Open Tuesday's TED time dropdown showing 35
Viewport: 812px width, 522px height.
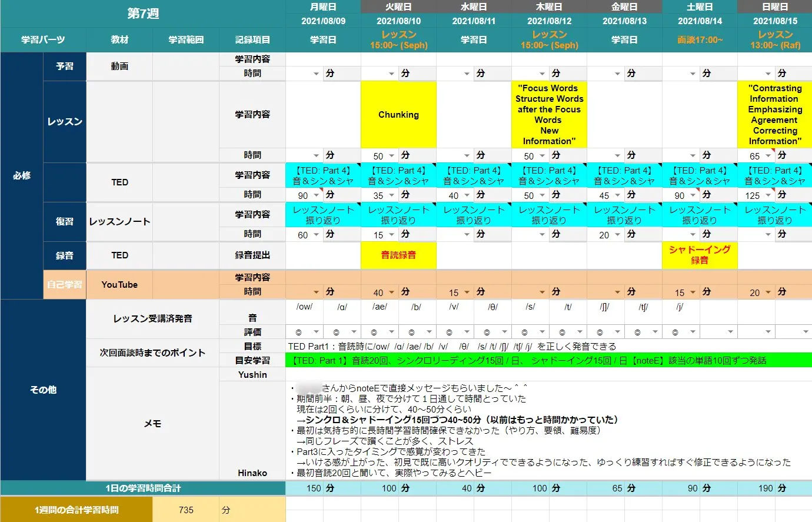392,195
